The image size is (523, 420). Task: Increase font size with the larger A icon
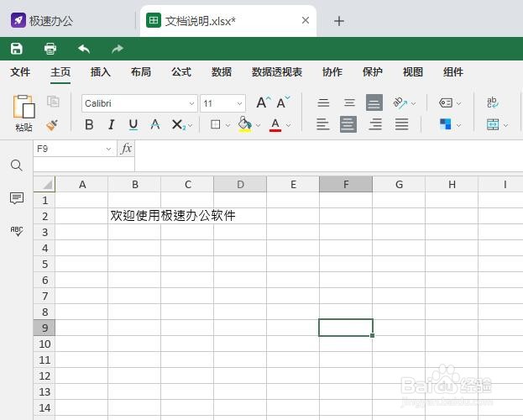point(264,102)
